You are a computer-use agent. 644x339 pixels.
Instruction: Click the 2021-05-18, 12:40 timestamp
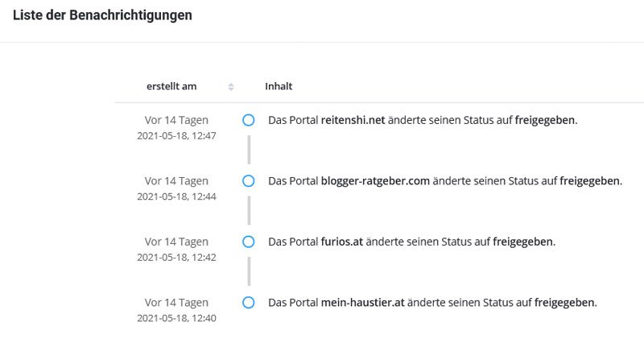[x=176, y=318]
